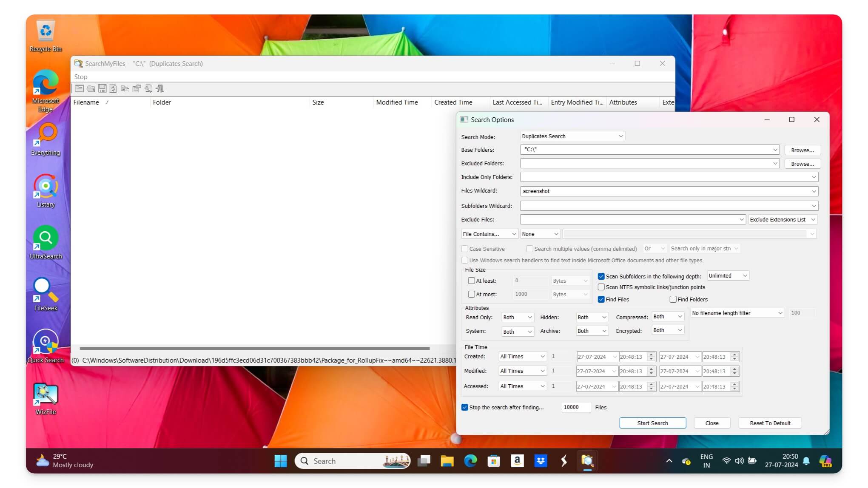Open the Created time filter dropdown
868x488 pixels.
pos(522,357)
